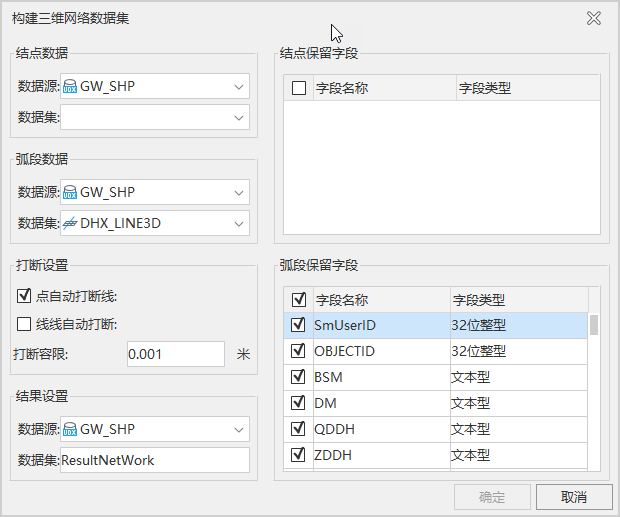The height and width of the screenshot is (517, 620).
Task: Click the 字段类型 column header in arc fields
Action: (515, 300)
